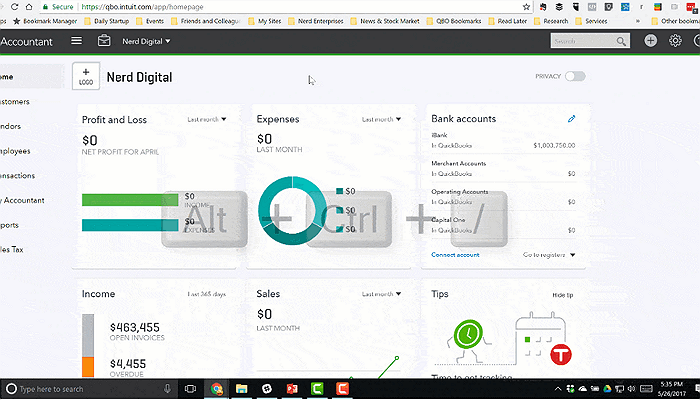Expand Expenses Last month period dropdown
Image resolution: width=700 pixels, height=401 pixels.
point(381,119)
